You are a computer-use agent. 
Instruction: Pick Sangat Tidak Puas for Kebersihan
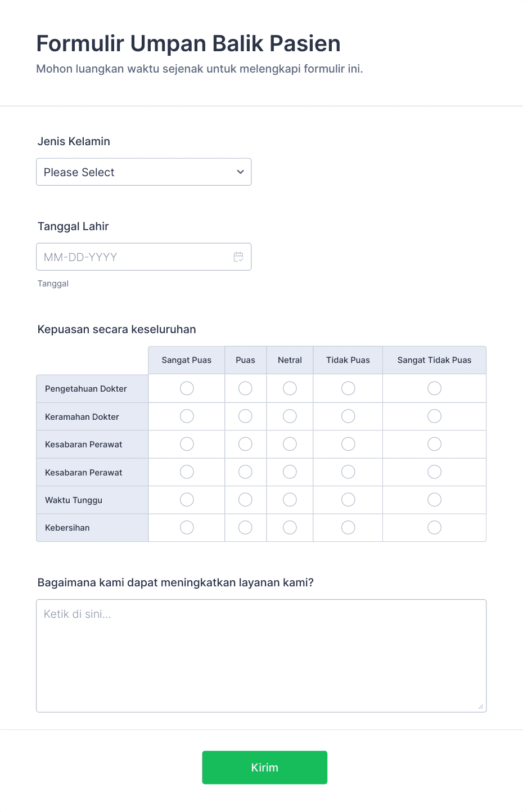coord(434,527)
